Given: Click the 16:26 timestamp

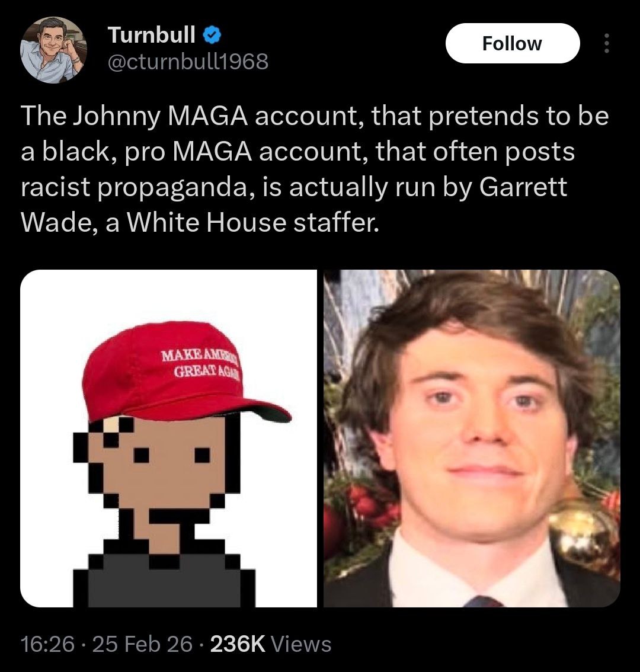Looking at the screenshot, I should click(x=47, y=644).
